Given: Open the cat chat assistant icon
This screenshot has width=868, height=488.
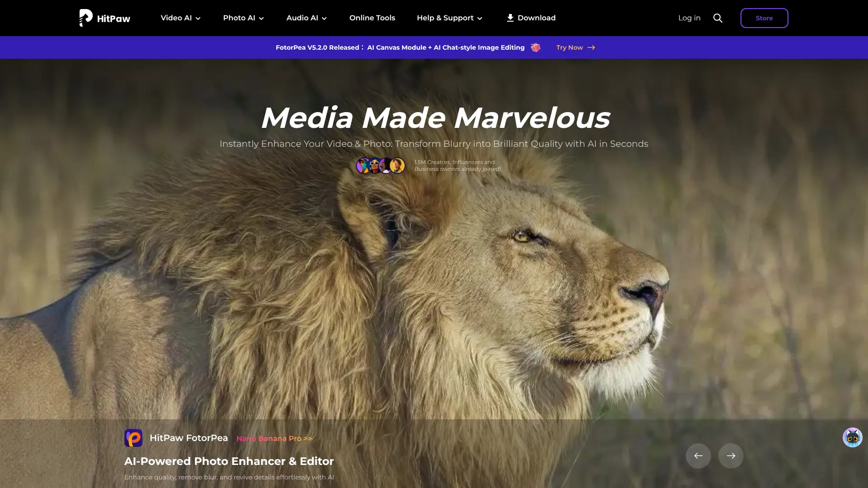Looking at the screenshot, I should coord(853,437).
